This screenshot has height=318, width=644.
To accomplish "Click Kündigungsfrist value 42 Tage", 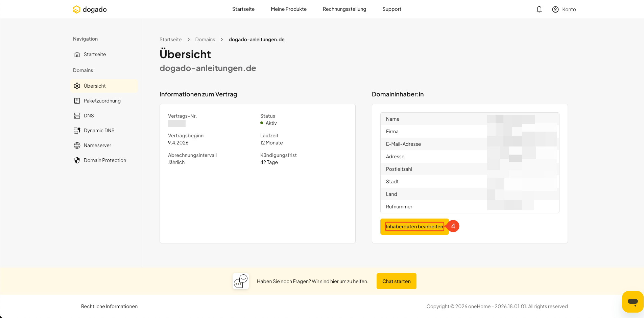I will coord(269,162).
